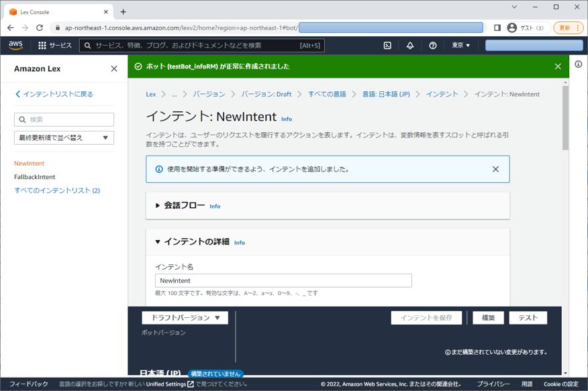This screenshot has width=588, height=391.
Task: Click the browser side panel icon
Action: [497, 27]
